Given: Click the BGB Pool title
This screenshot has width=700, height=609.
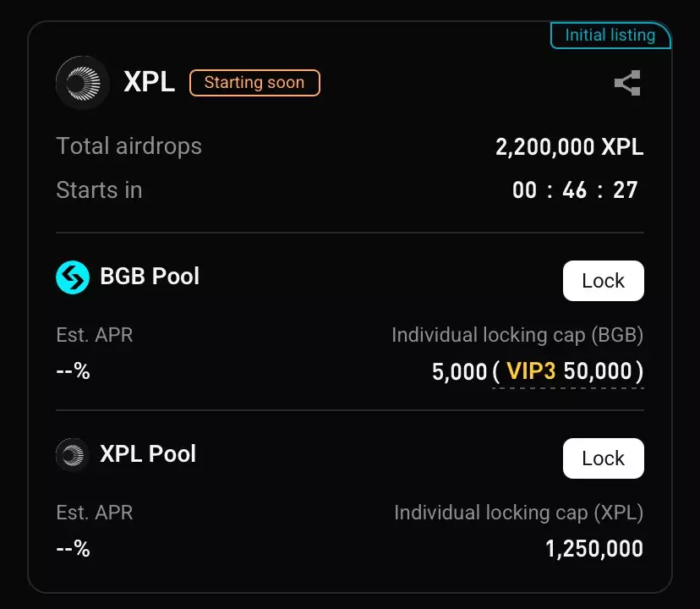Looking at the screenshot, I should [150, 277].
